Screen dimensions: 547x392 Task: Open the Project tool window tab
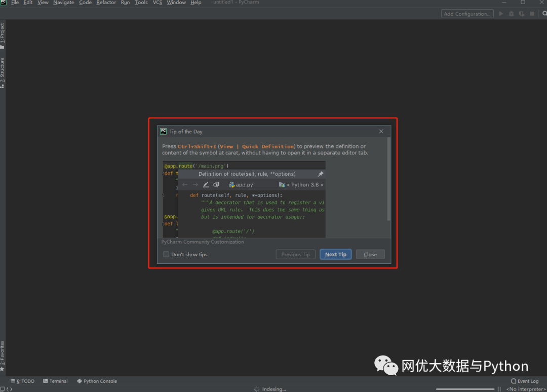coord(3,36)
